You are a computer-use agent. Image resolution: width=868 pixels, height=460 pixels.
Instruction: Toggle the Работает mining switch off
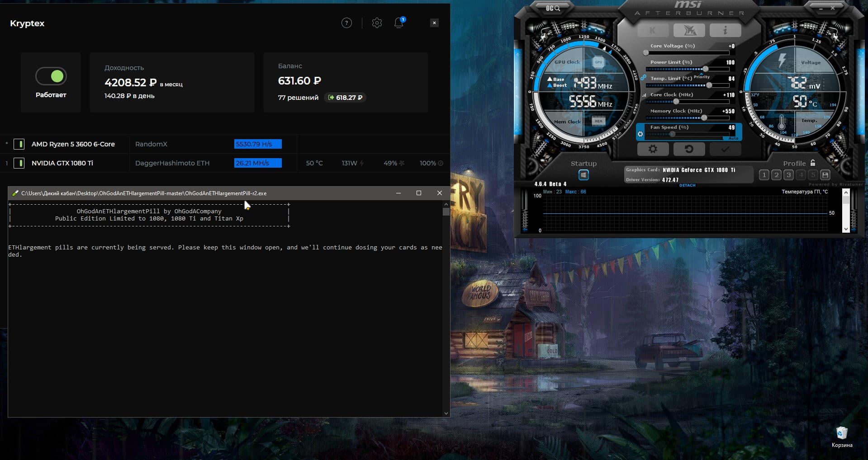[x=51, y=76]
